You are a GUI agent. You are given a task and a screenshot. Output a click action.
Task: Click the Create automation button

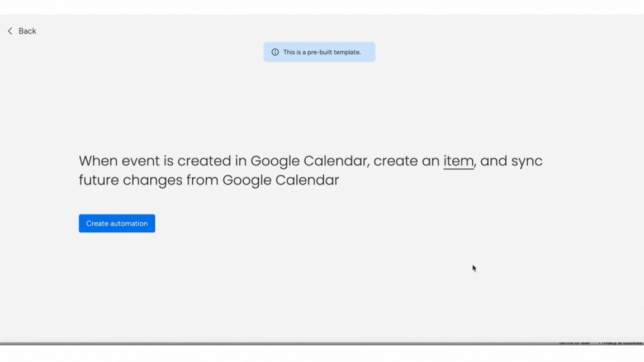[x=117, y=223]
